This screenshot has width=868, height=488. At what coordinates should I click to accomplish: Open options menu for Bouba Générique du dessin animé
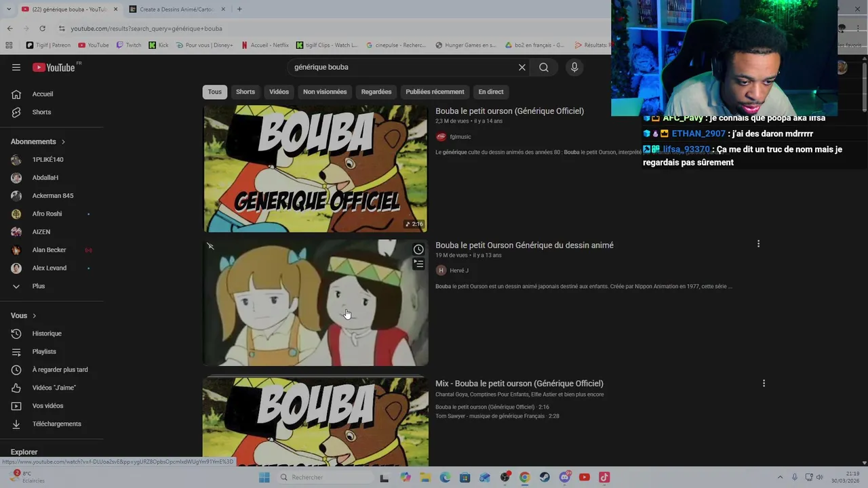click(758, 244)
